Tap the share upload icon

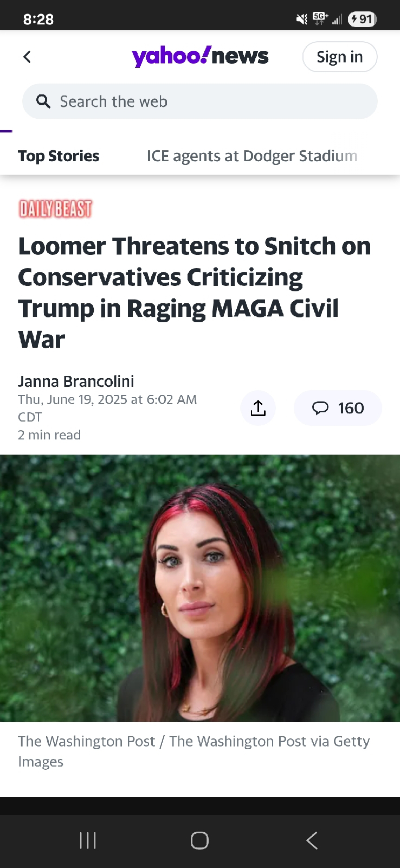click(258, 408)
